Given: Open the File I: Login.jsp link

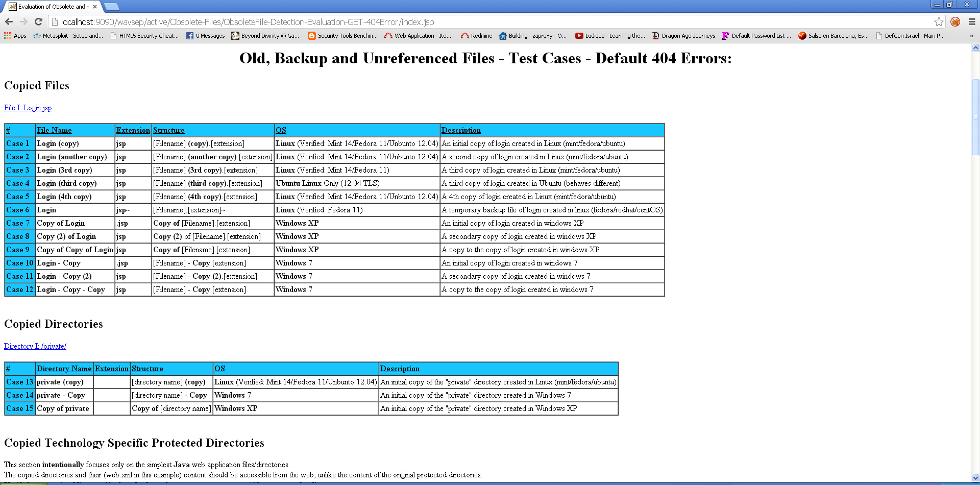Looking at the screenshot, I should click(28, 108).
